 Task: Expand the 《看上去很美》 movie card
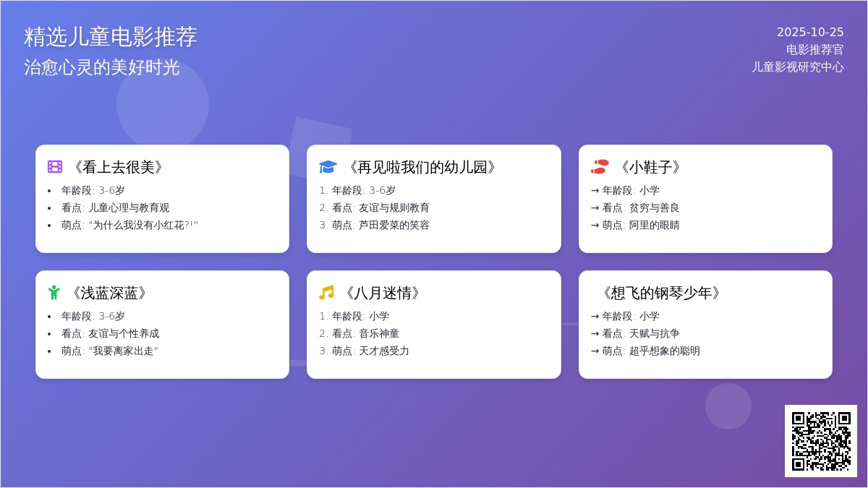click(162, 199)
